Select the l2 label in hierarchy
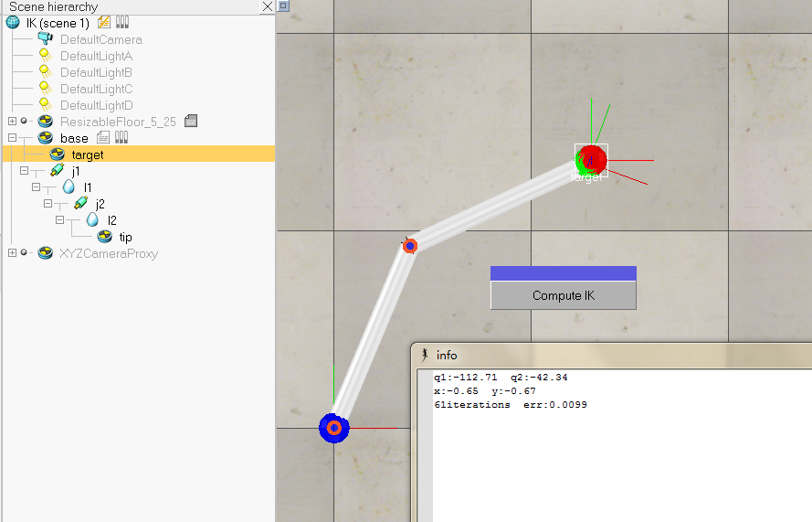 (111, 221)
